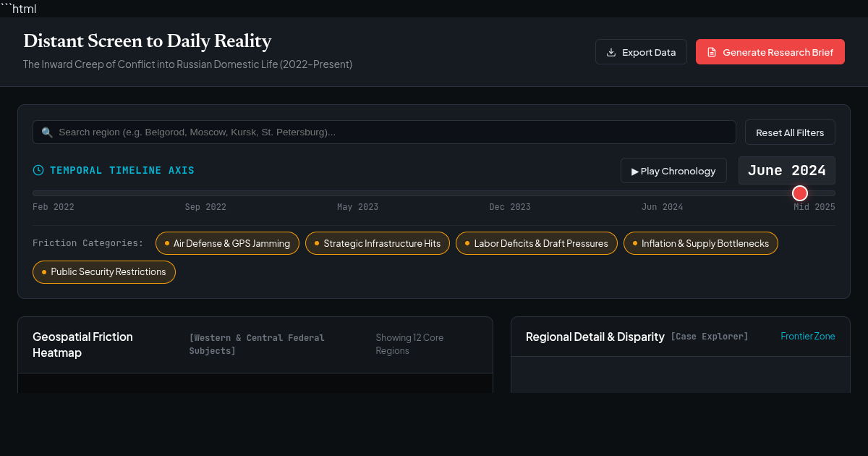Click the document icon in Generate Research Brief
The image size is (868, 456).
[x=712, y=52]
